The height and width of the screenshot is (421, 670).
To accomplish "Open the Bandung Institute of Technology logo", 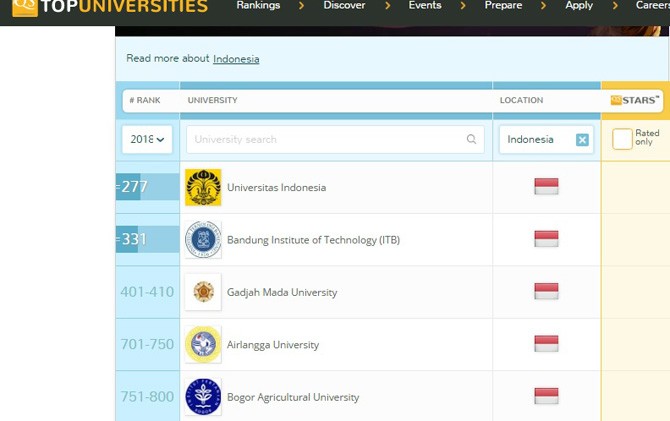I will [203, 240].
